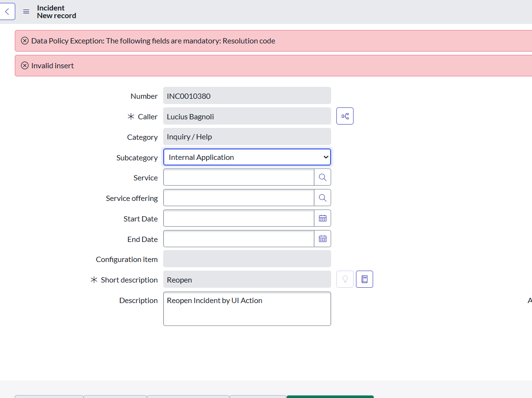This screenshot has height=398, width=532.
Task: Click the back arrow button
Action: coord(7,11)
